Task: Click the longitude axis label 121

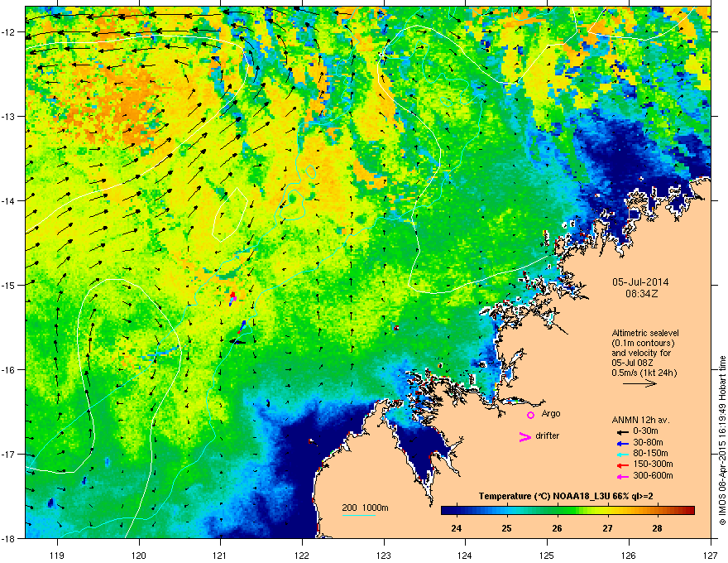Action: pos(220,555)
